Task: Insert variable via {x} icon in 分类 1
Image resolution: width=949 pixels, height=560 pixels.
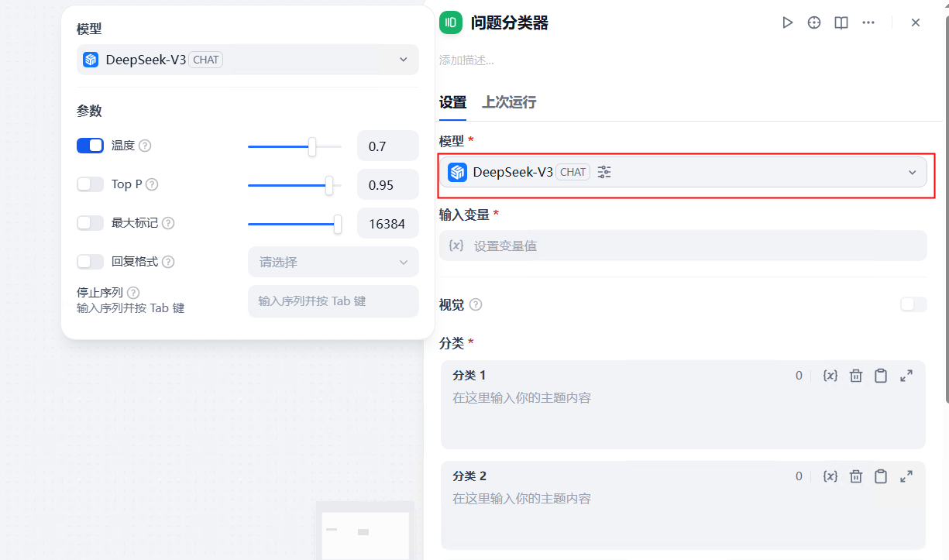Action: [830, 375]
